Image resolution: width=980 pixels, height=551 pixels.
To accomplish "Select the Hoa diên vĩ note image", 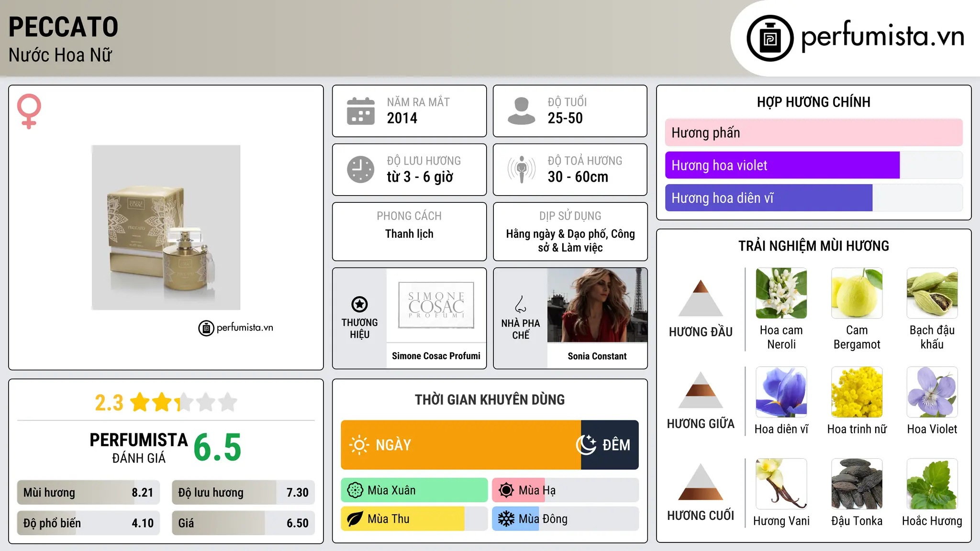I will (x=781, y=392).
